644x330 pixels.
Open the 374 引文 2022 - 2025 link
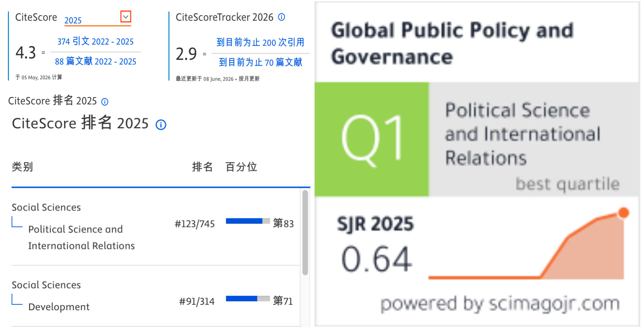click(96, 41)
